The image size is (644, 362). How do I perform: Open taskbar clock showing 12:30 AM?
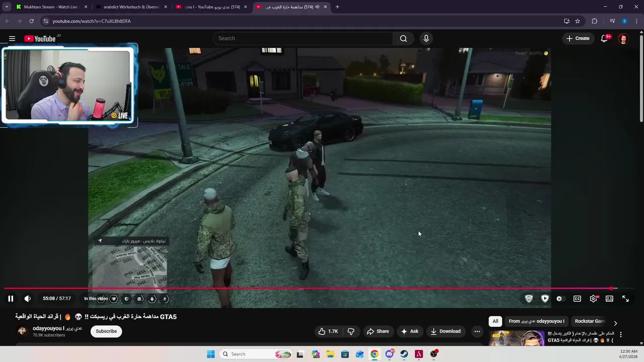pyautogui.click(x=629, y=354)
